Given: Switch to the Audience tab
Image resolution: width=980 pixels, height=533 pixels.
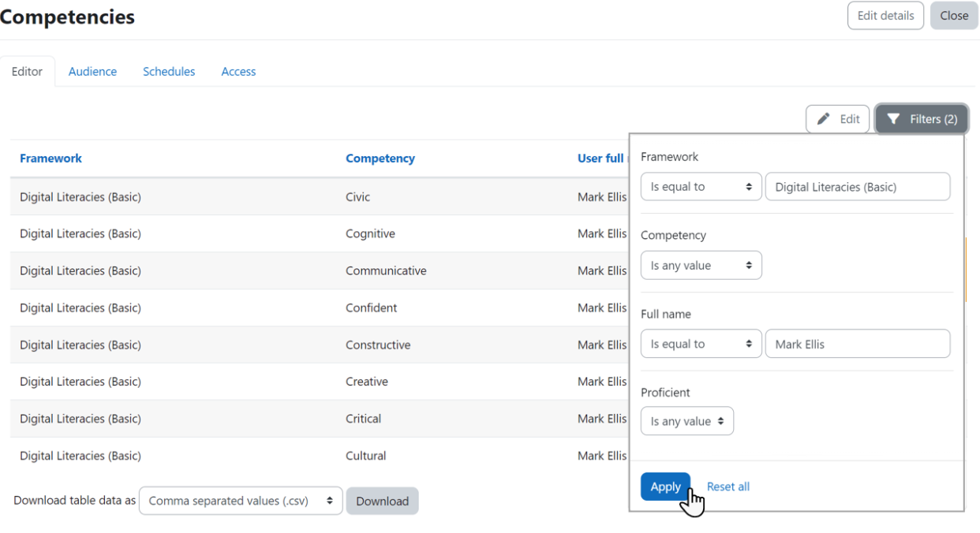Looking at the screenshot, I should pyautogui.click(x=92, y=72).
